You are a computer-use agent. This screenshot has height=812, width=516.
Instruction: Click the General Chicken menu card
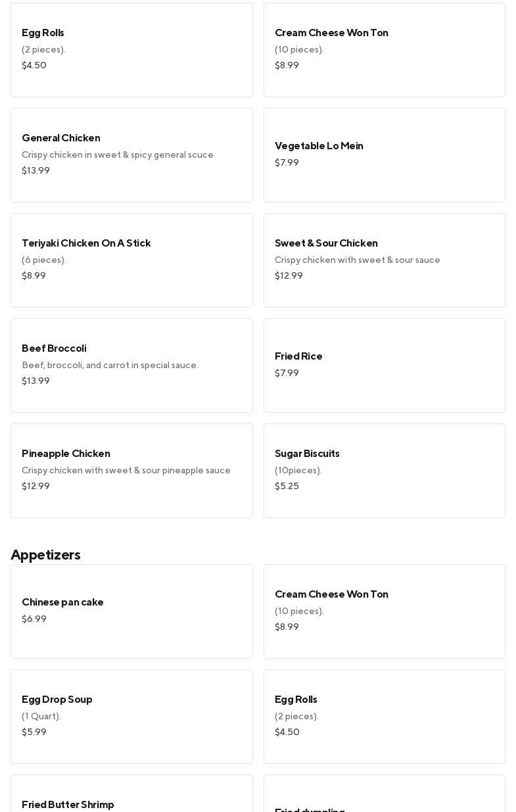[x=131, y=155]
